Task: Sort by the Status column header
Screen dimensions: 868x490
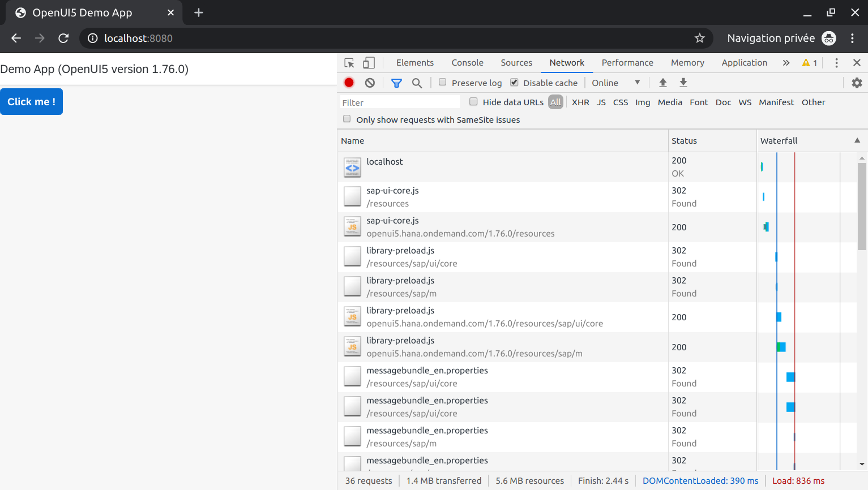Action: (x=712, y=140)
